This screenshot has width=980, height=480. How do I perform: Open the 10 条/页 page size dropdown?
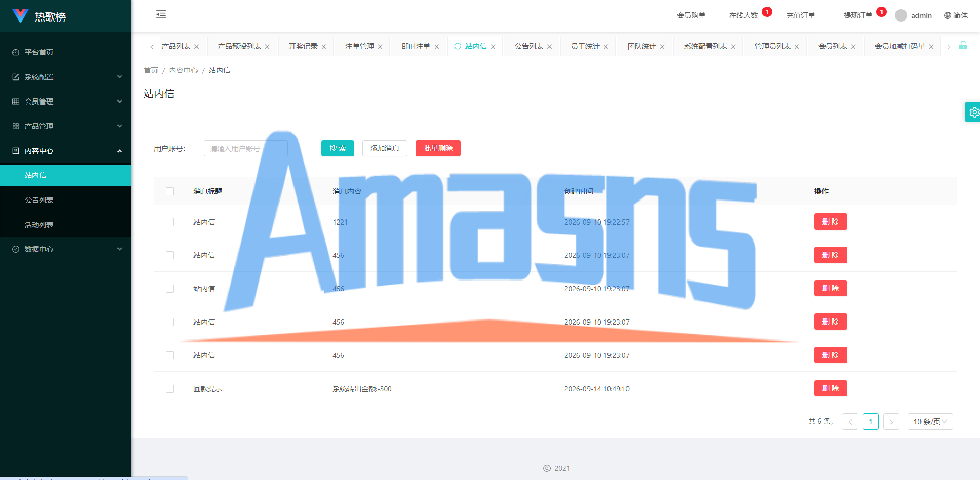pyautogui.click(x=930, y=422)
